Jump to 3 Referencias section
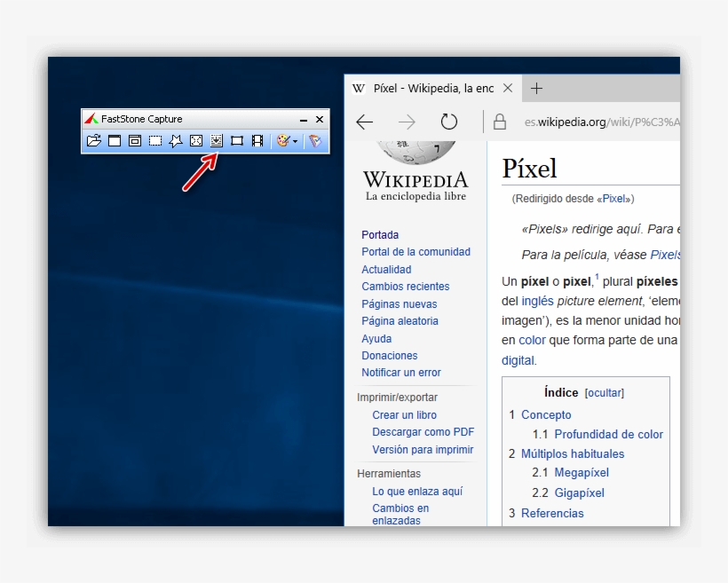The image size is (728, 583). click(552, 513)
